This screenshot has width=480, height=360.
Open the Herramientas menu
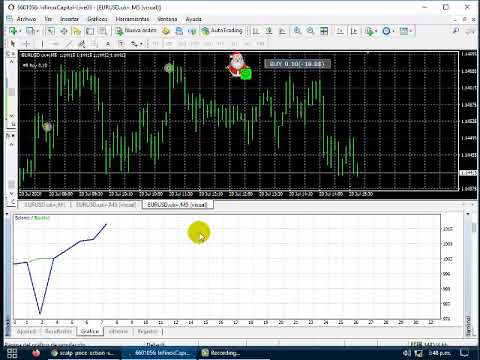click(132, 19)
